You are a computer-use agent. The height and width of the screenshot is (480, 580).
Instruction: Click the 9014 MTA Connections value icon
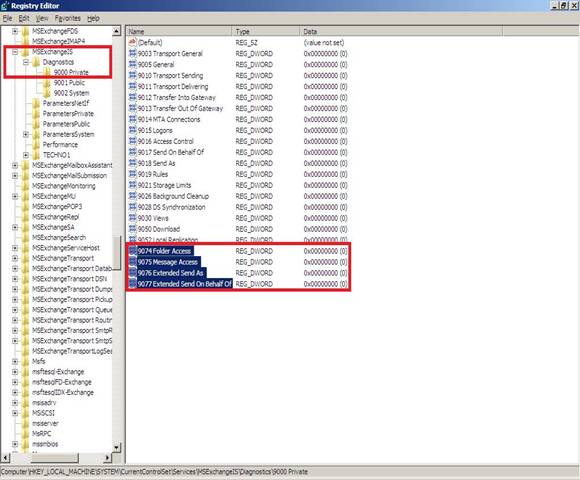132,119
